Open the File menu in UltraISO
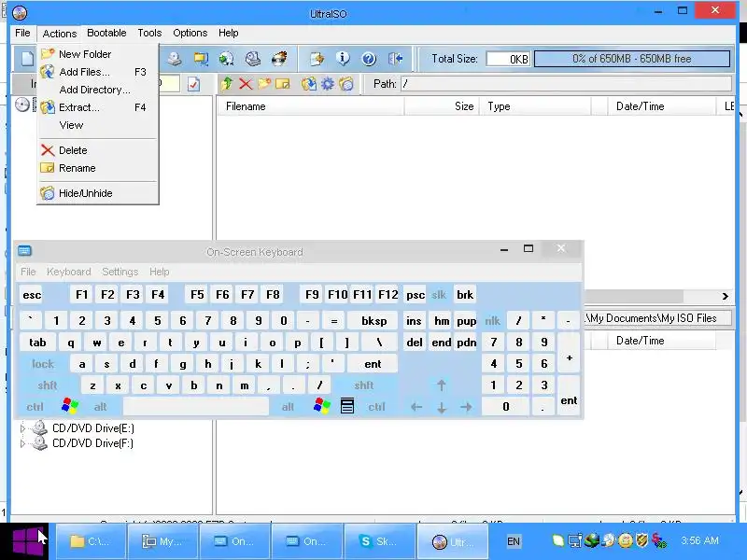The width and height of the screenshot is (747, 560). coord(22,33)
